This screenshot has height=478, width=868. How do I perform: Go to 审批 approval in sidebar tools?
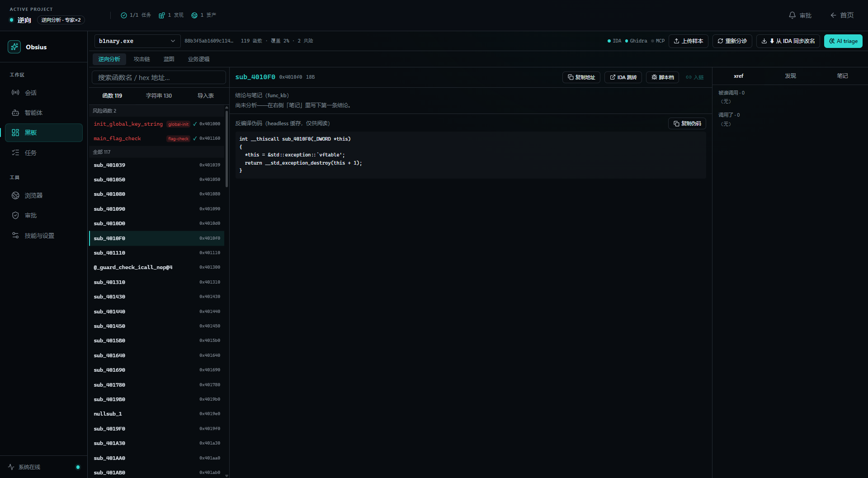coord(43,215)
